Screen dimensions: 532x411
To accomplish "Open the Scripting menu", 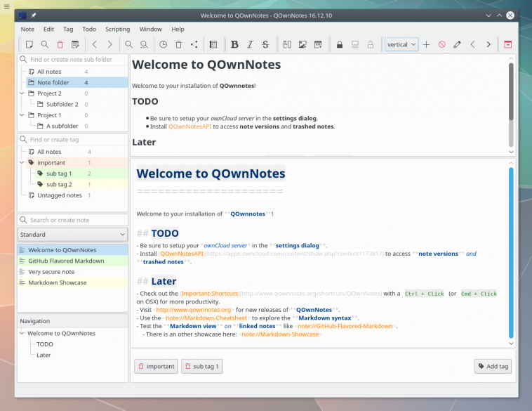I will click(117, 29).
